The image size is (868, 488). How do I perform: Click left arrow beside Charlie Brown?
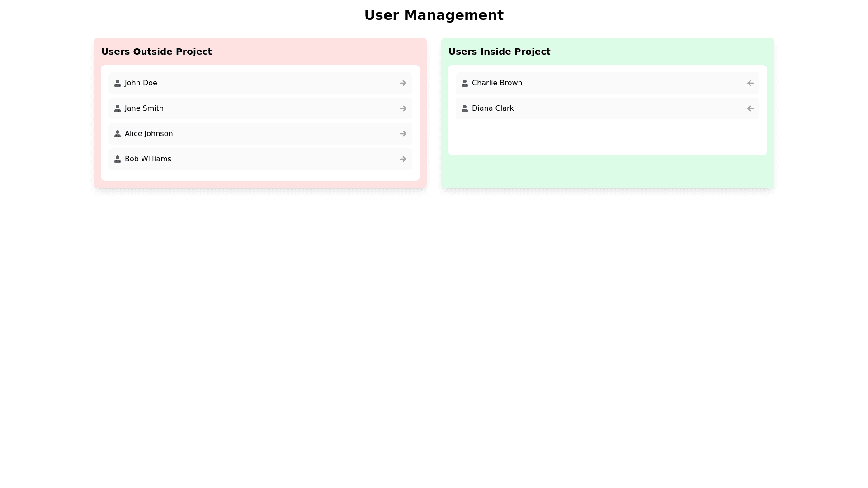click(750, 83)
